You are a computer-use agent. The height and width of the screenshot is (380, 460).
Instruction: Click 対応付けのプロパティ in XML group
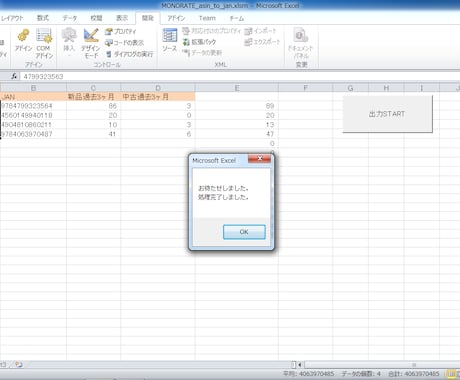click(211, 31)
